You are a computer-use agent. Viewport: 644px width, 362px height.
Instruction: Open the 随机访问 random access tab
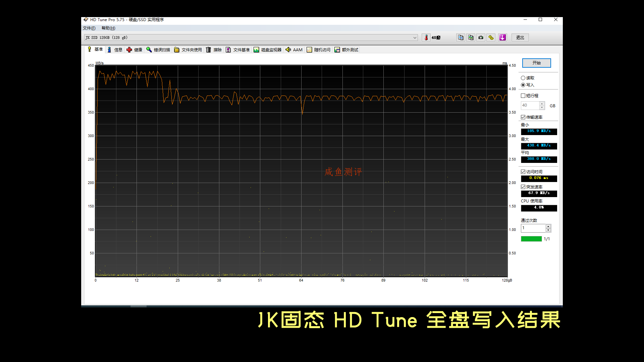click(x=318, y=50)
